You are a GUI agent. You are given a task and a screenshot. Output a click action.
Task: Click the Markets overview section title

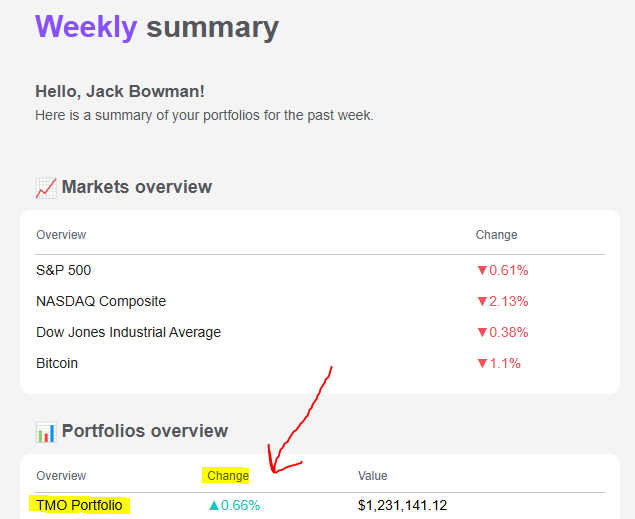click(137, 187)
